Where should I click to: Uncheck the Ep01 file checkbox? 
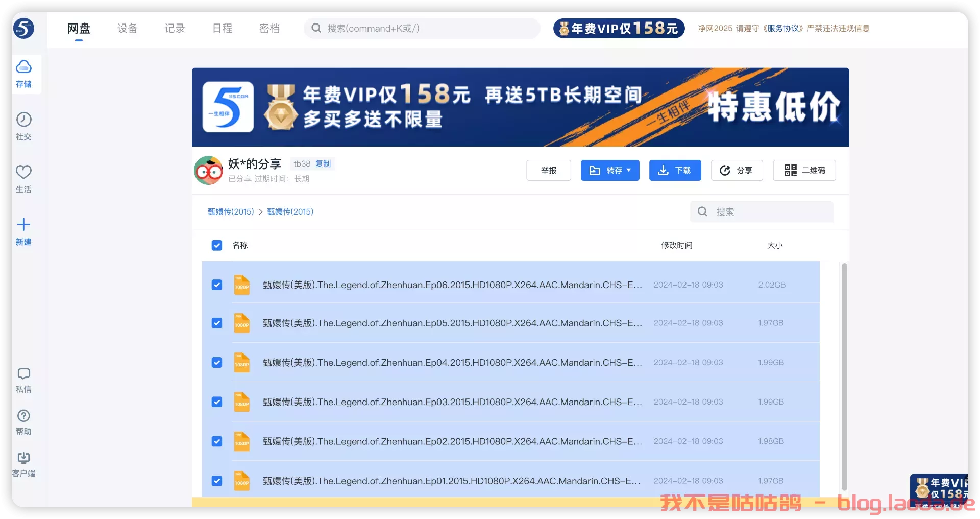pos(217,481)
